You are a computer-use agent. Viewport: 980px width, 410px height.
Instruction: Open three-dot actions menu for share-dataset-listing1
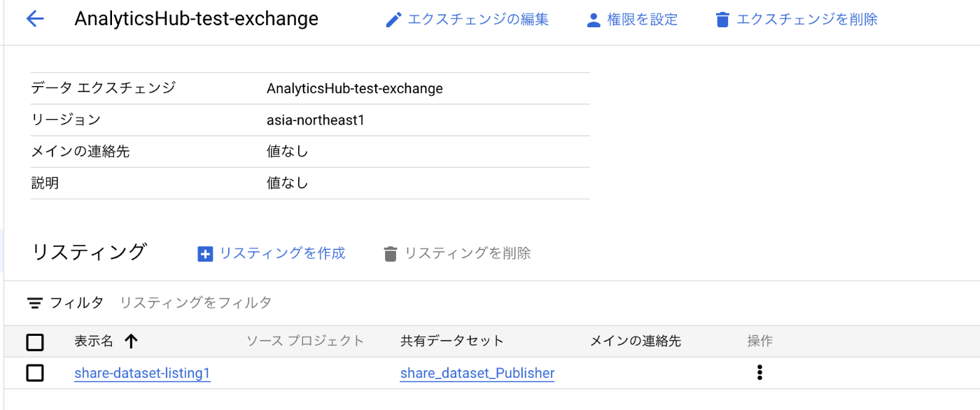coord(759,373)
